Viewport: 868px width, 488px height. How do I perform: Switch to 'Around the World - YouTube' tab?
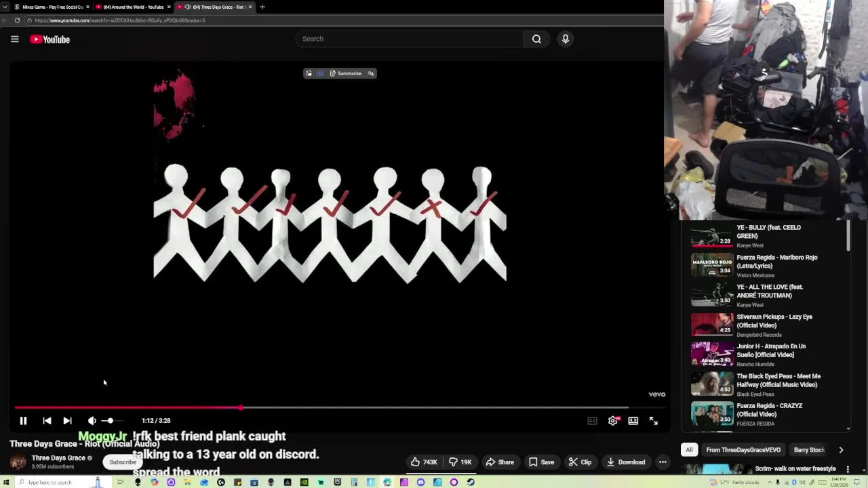pos(134,7)
